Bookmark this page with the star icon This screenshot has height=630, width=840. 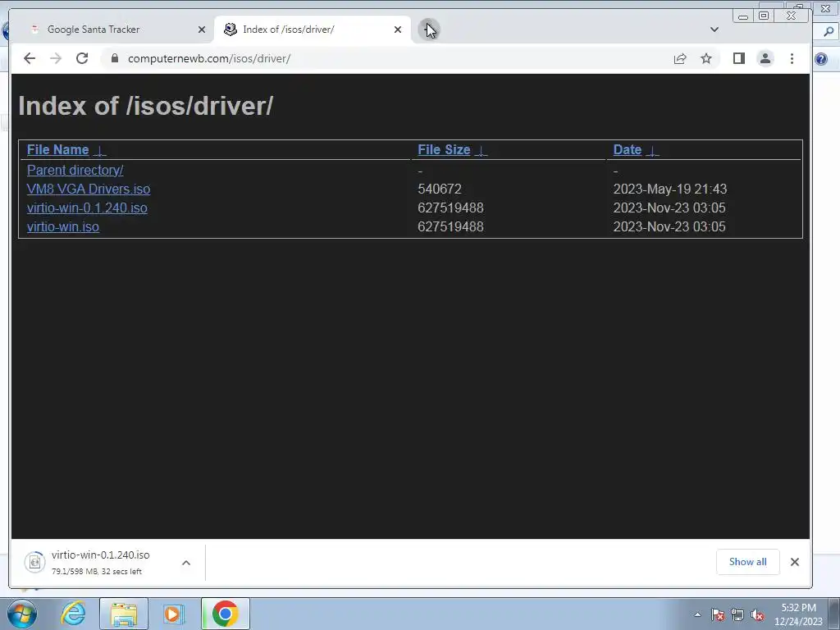(706, 58)
